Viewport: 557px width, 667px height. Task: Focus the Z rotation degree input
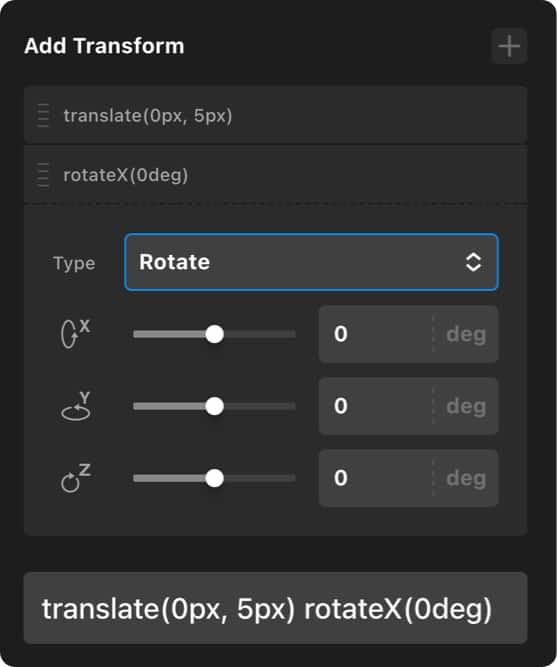coord(376,478)
